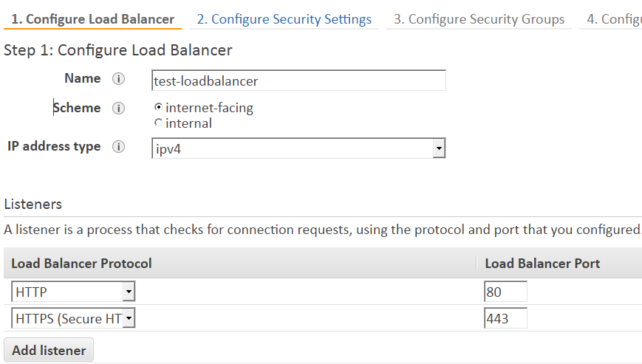
Task: Click the port 443 input field
Action: (x=505, y=318)
